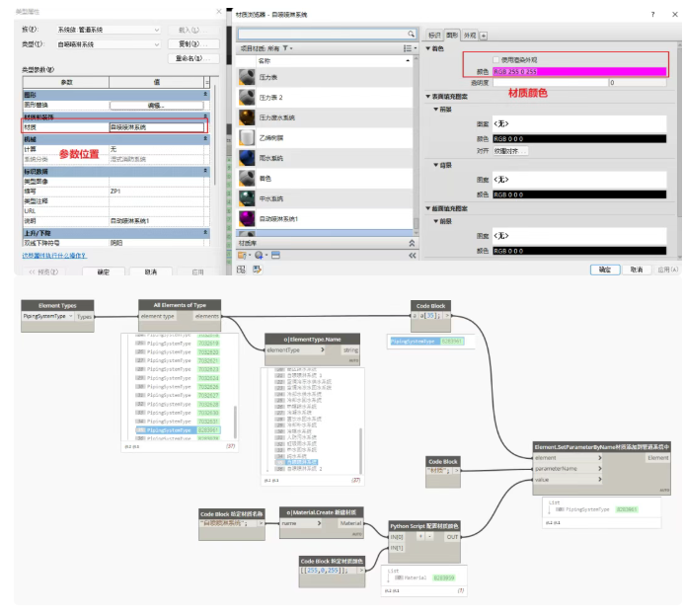Click the material editor icon beside grid icon
This screenshot has height=616, width=684.
click(x=257, y=269)
